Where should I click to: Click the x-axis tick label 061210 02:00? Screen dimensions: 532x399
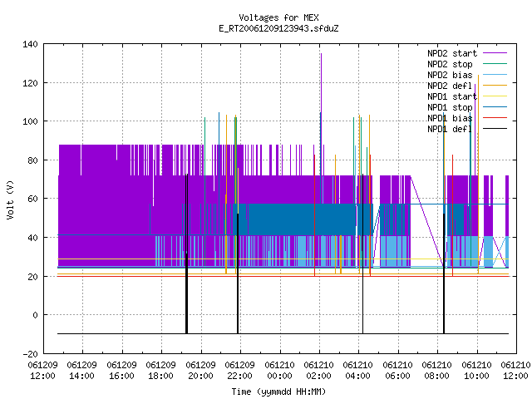point(319,371)
